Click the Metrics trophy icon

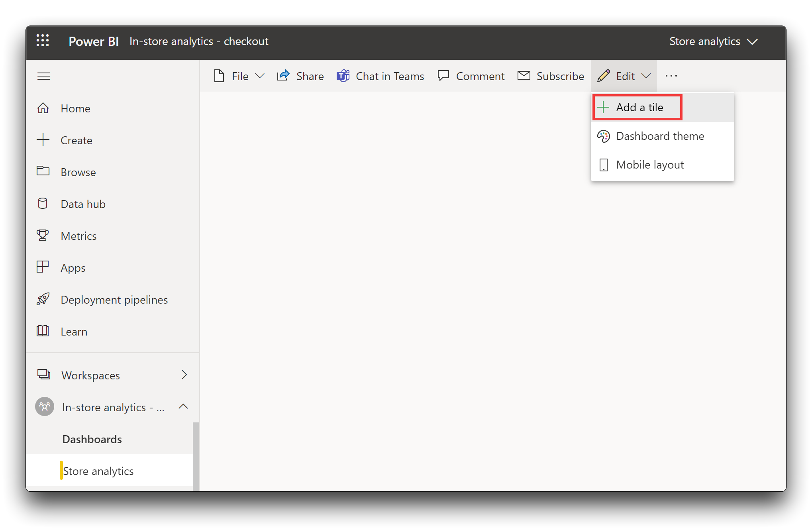43,236
